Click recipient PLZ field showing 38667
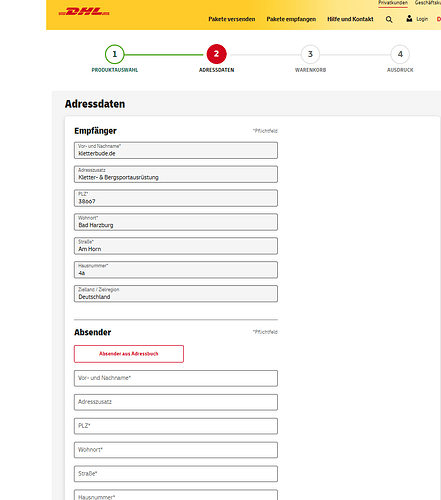441x500 pixels. tap(176, 198)
